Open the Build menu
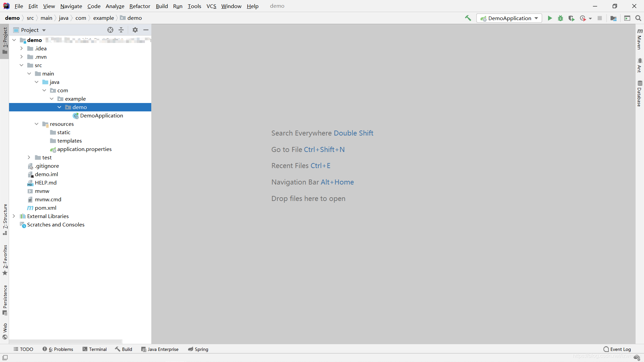644x362 pixels. point(162,6)
